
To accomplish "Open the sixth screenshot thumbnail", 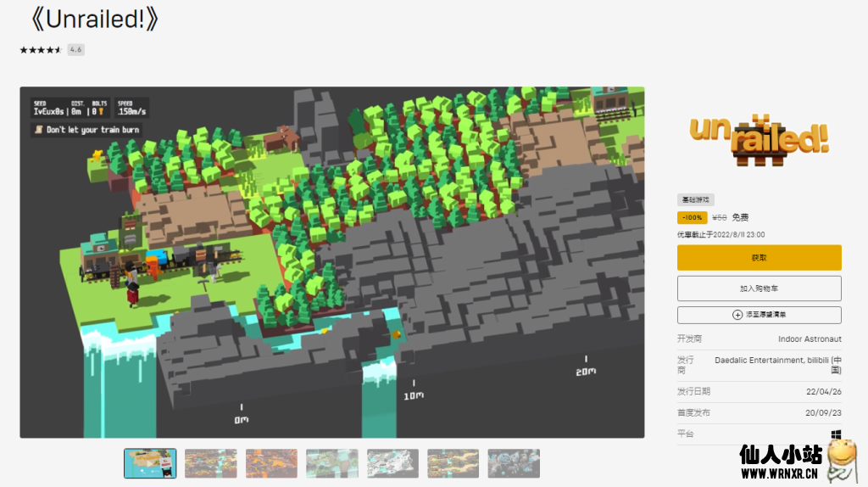I will click(453, 463).
